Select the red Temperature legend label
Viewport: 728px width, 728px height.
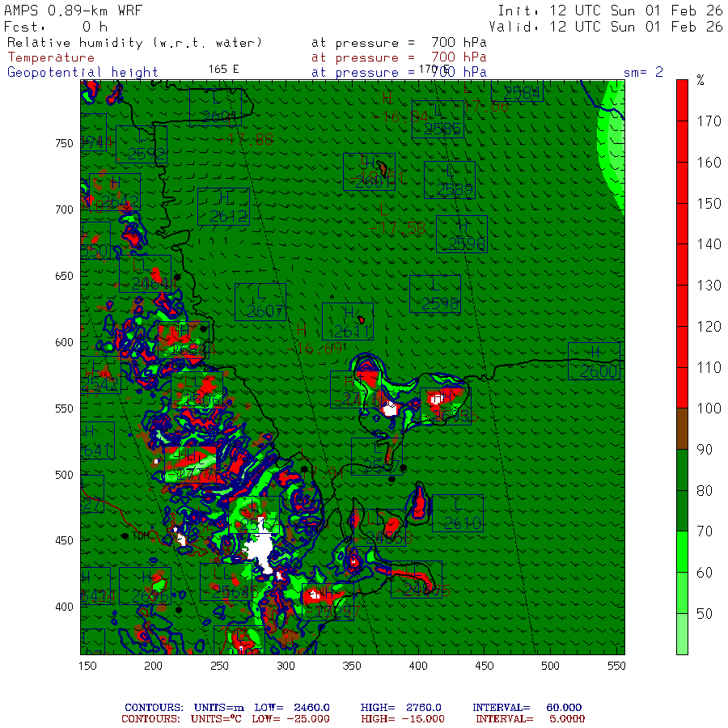51,57
